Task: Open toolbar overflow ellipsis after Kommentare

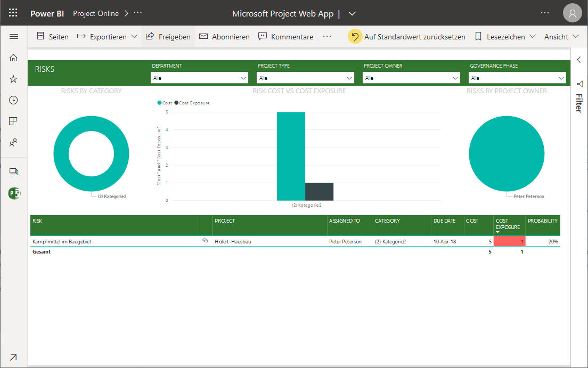Action: click(x=327, y=36)
